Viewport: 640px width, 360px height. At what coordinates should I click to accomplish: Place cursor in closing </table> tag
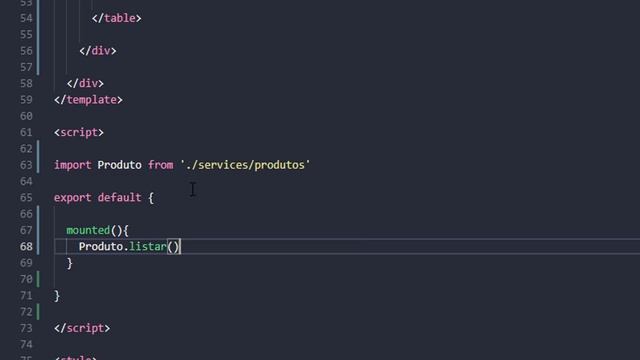point(116,18)
